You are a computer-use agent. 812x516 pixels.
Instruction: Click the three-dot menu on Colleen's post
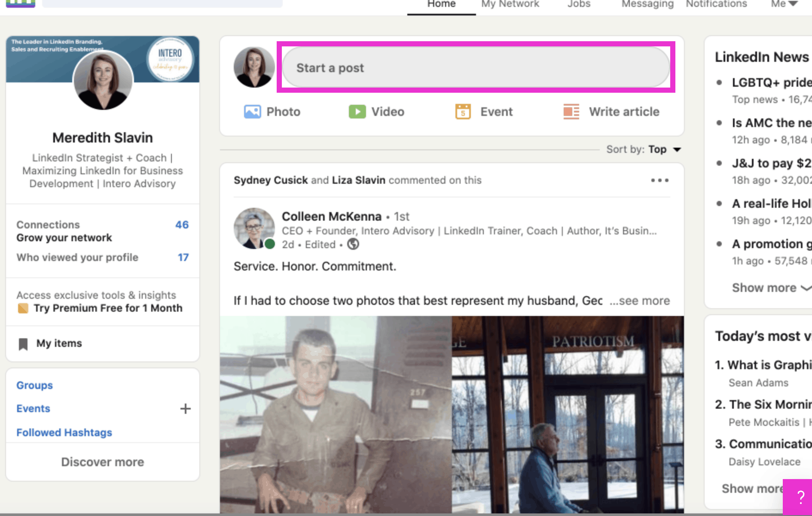660,180
